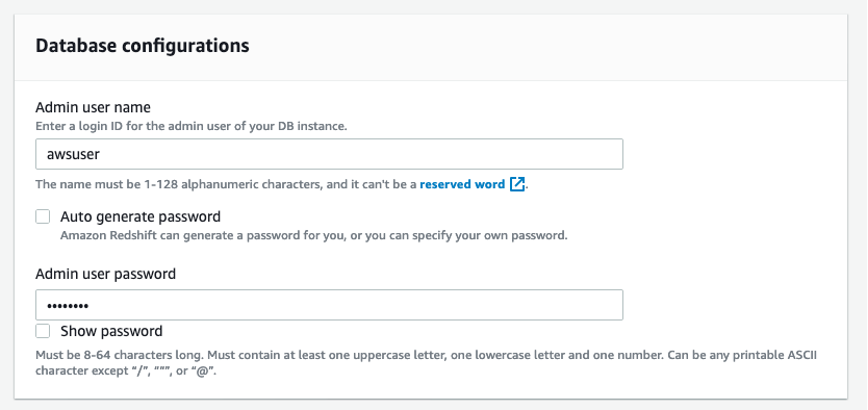Screen dimensions: 868x410
Task: Click the 'Show password' label text
Action: [111, 331]
